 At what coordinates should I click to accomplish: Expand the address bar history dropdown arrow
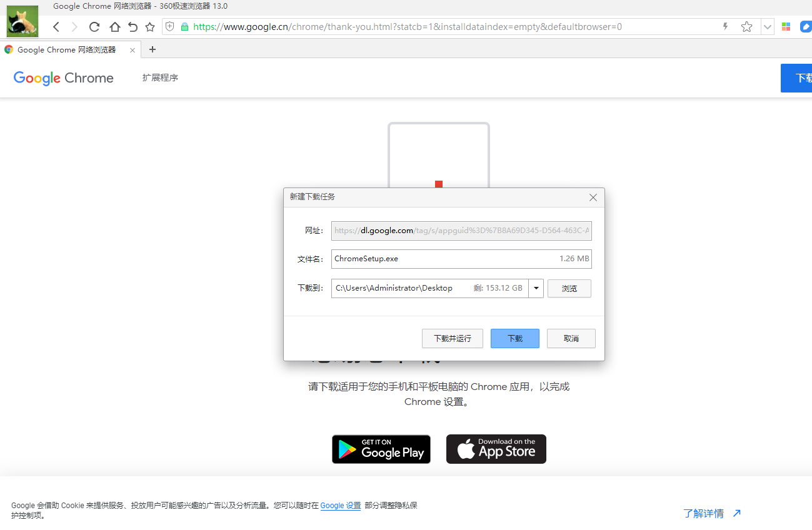click(768, 27)
